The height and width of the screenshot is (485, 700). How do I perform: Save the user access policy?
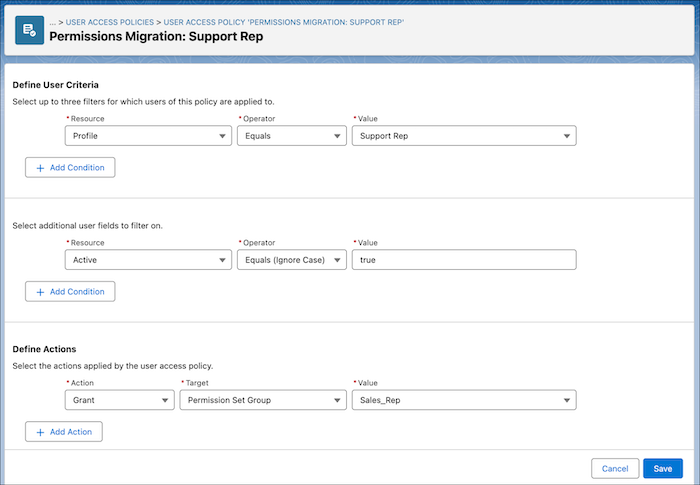pyautogui.click(x=662, y=468)
